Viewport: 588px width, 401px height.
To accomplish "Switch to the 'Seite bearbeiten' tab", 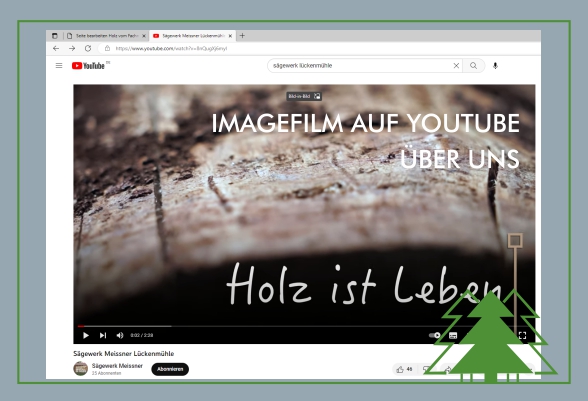I will tap(106, 36).
